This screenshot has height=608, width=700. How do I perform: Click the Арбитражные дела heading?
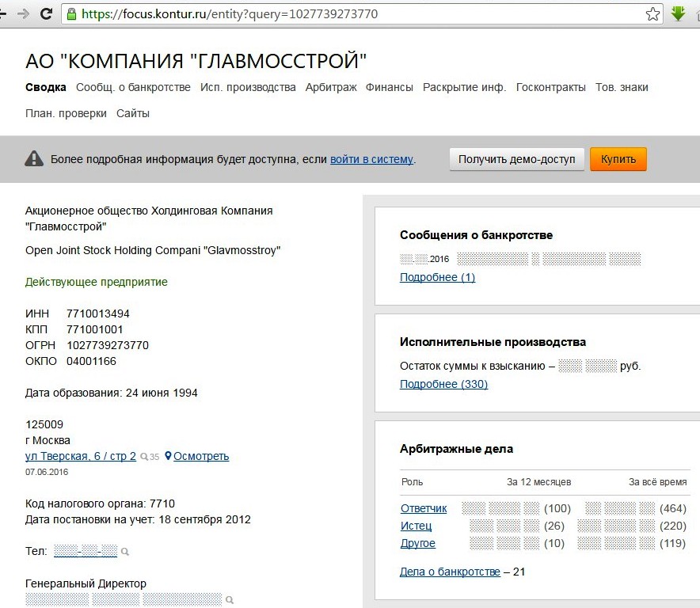point(456,449)
